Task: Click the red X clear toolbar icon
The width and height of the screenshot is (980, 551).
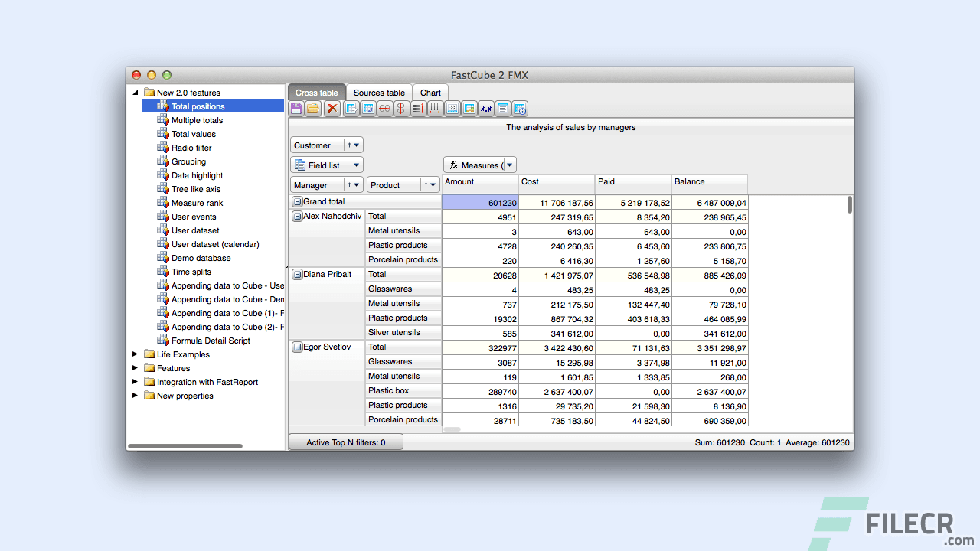Action: pos(332,109)
